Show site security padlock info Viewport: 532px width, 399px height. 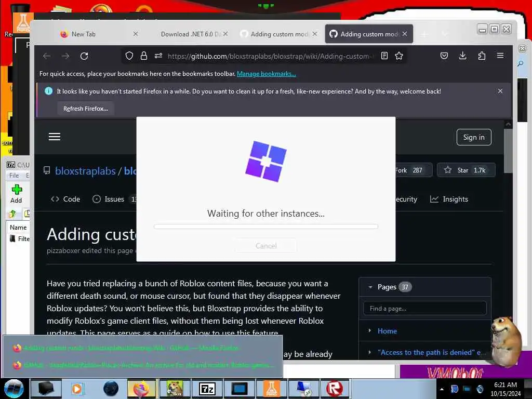pyautogui.click(x=144, y=56)
